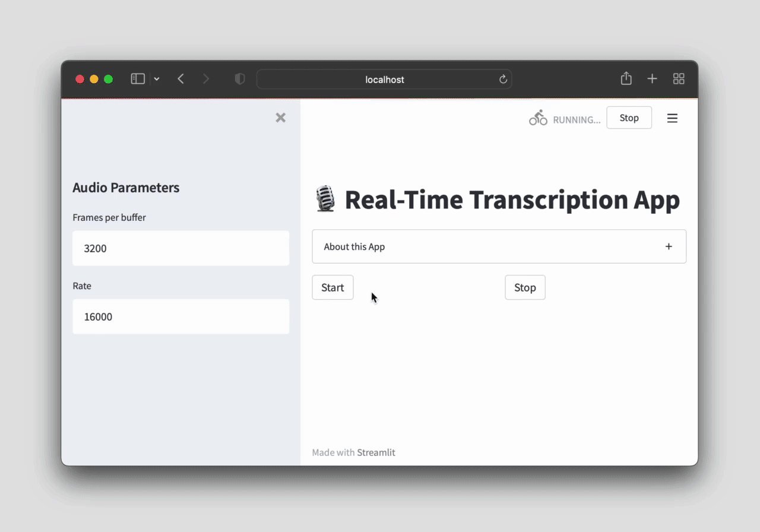This screenshot has width=760, height=532.
Task: Open the Streamlit hamburger menu
Action: [x=672, y=118]
